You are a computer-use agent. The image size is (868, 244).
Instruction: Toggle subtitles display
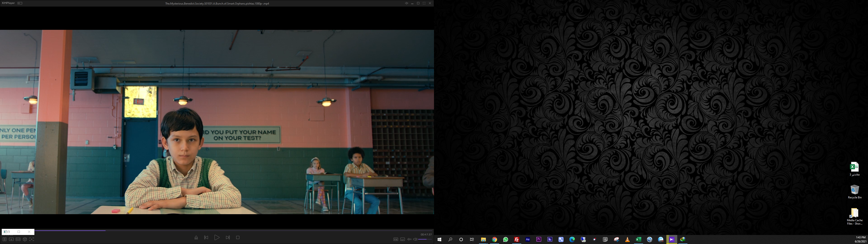tap(402, 239)
